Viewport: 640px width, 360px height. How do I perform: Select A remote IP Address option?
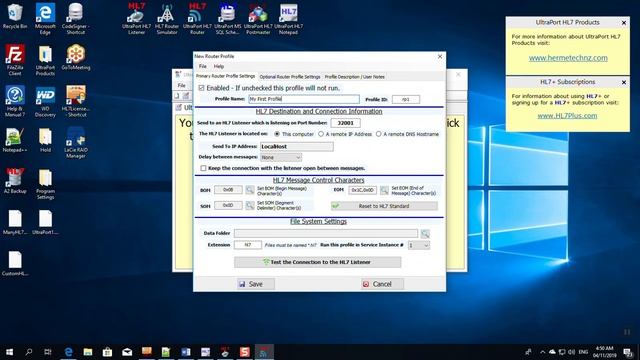click(321, 134)
